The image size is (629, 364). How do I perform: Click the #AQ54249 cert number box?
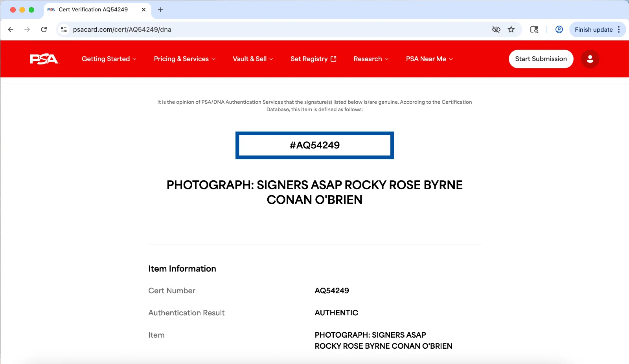tap(314, 145)
